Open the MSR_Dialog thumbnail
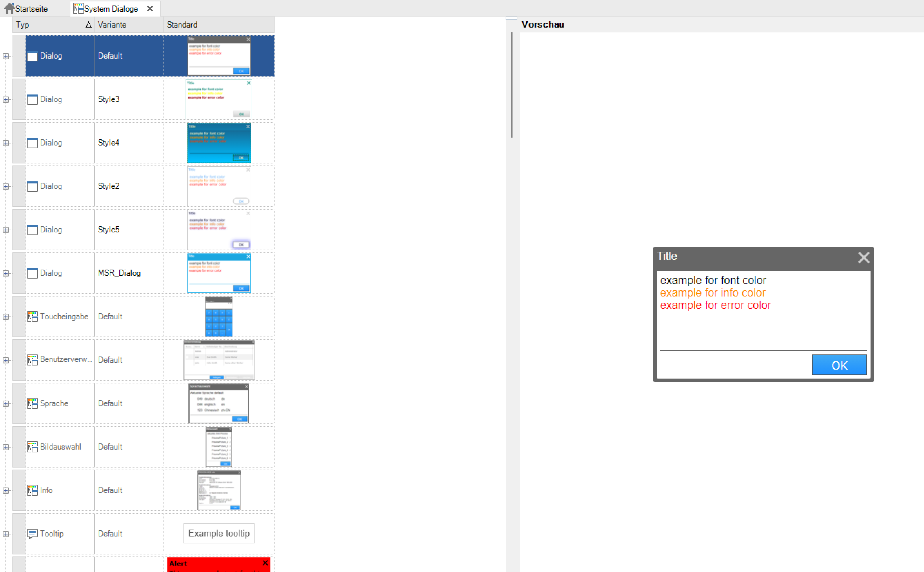924x572 pixels. coord(219,273)
